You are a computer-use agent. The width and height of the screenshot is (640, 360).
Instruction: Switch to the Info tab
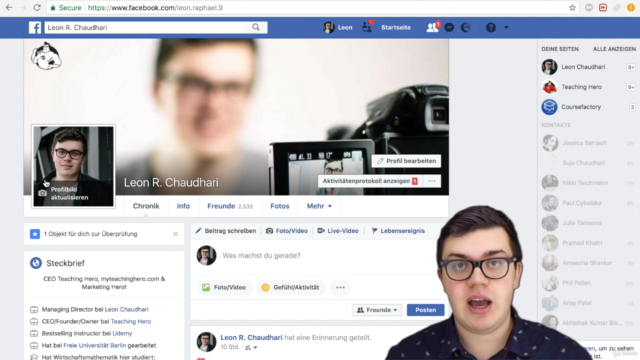[x=183, y=206]
